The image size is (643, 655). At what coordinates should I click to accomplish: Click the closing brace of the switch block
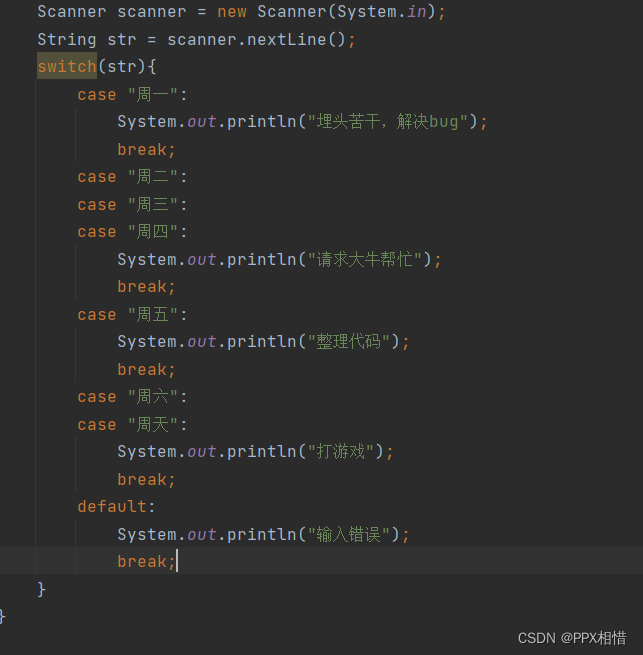coord(41,589)
